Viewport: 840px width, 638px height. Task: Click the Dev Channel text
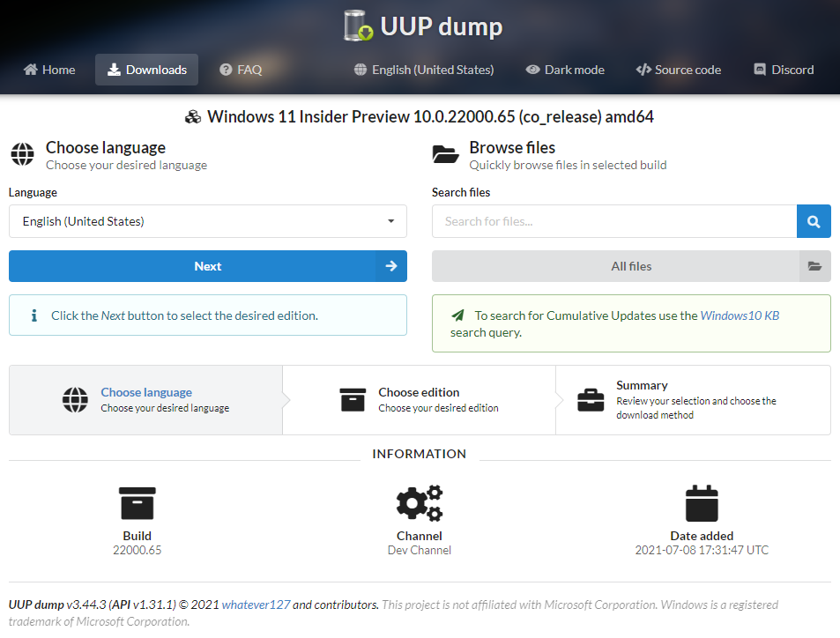tap(420, 550)
